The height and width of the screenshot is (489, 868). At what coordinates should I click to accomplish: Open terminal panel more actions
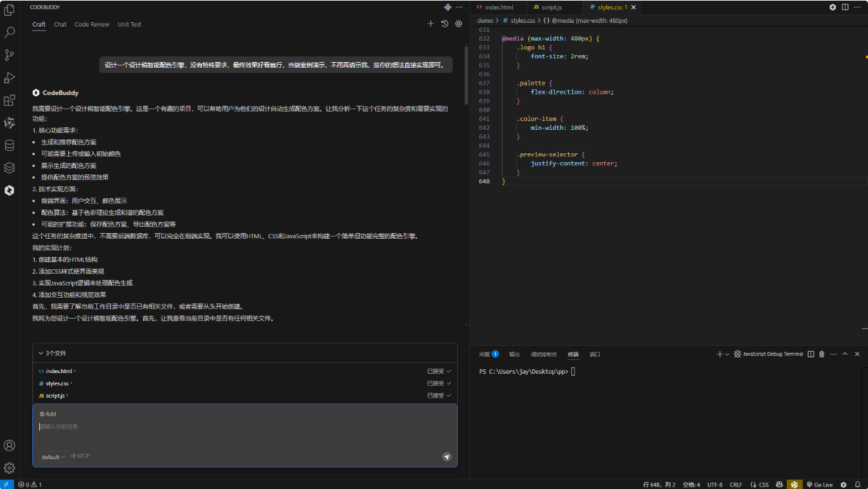(x=833, y=354)
